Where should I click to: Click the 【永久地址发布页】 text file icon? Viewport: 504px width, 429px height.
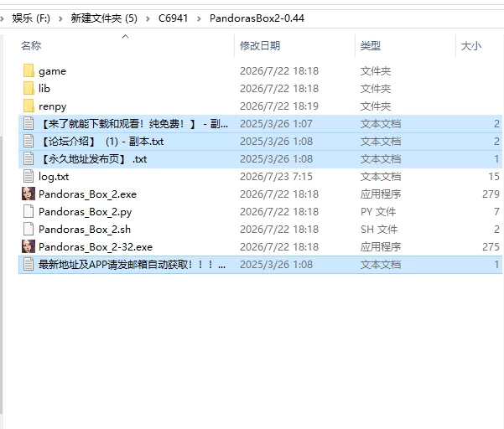tap(29, 159)
